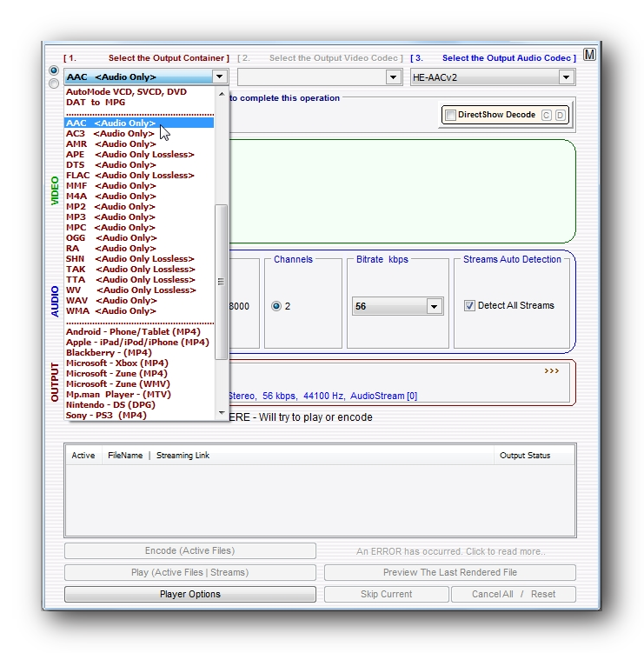Click the >>> arrows in the output panel
The image size is (644, 653).
tap(551, 371)
